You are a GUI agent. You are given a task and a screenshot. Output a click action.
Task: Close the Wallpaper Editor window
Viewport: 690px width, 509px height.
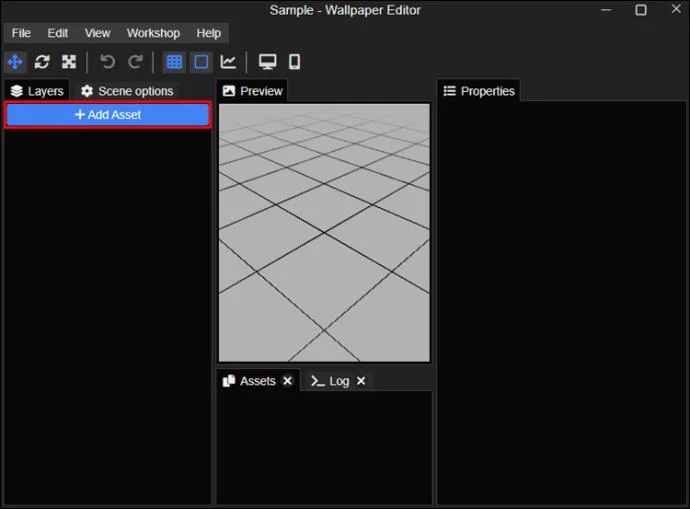[x=676, y=9]
